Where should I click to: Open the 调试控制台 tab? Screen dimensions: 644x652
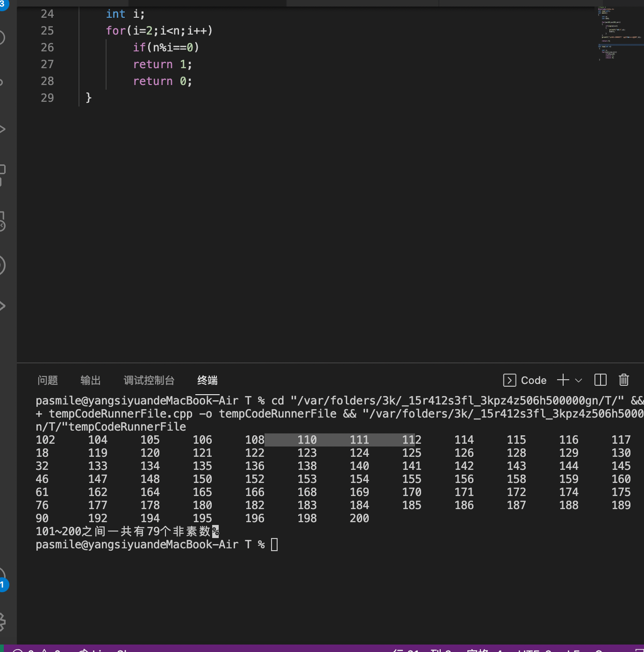tap(149, 380)
